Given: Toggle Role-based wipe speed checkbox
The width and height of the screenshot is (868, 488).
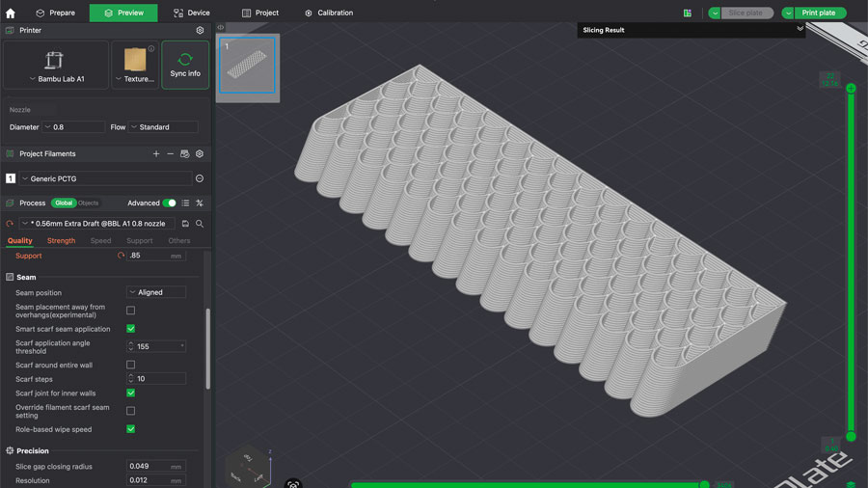Looking at the screenshot, I should [x=130, y=429].
